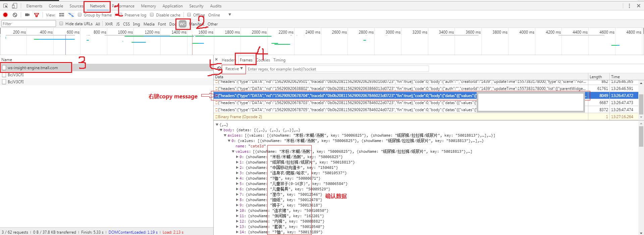Open the Audits tab
This screenshot has height=235, width=644.
click(x=216, y=6)
